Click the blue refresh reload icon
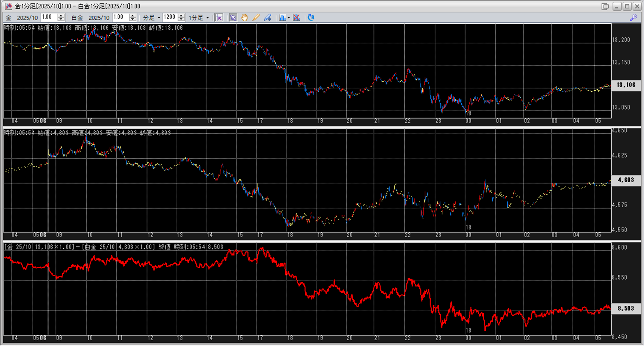This screenshot has height=346, width=644. pyautogui.click(x=311, y=18)
